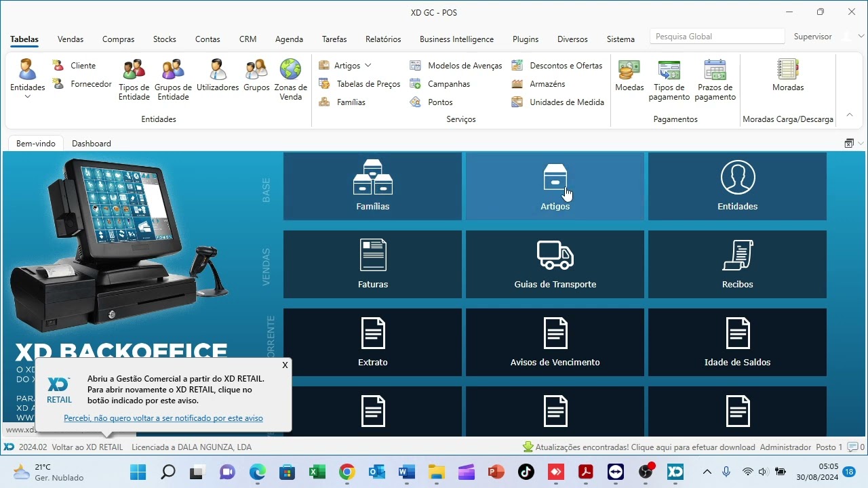Open PowerPoint from the taskbar
The height and width of the screenshot is (488, 868).
496,472
